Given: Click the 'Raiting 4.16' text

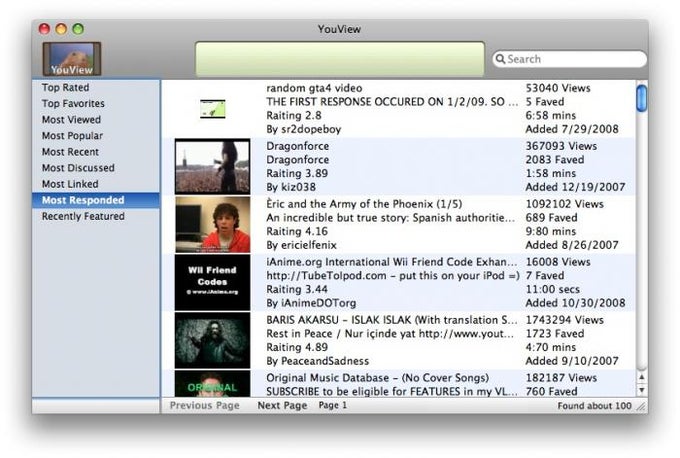Looking at the screenshot, I should [297, 231].
